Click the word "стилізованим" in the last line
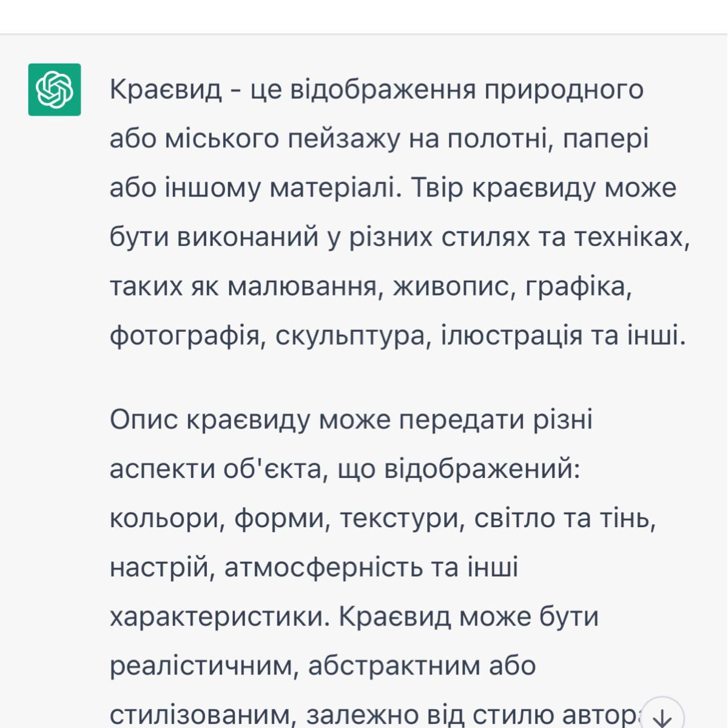This screenshot has height=728, width=728. (203, 713)
